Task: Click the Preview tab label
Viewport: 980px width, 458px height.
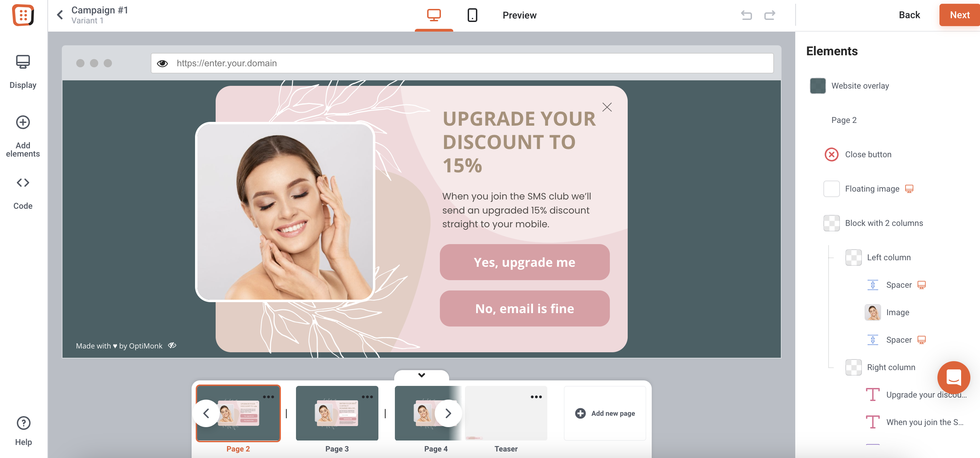Action: point(520,14)
